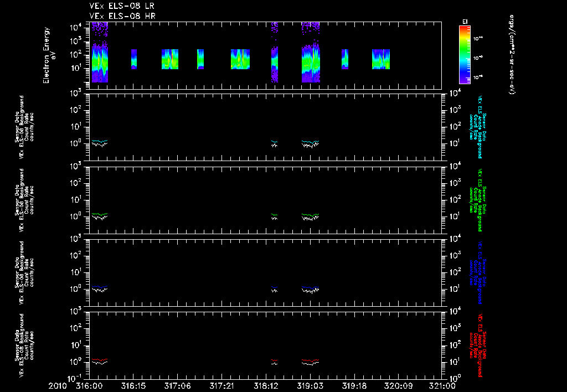Screen dimensions: 567x392
Task: Click the '10^-1' tick on bottom panel
Action: tap(75, 378)
